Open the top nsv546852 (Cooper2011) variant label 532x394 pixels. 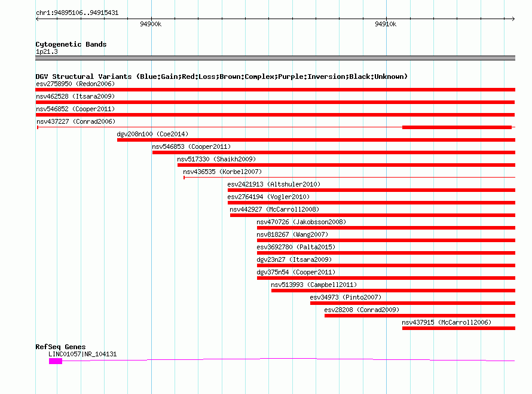pyautogui.click(x=75, y=109)
